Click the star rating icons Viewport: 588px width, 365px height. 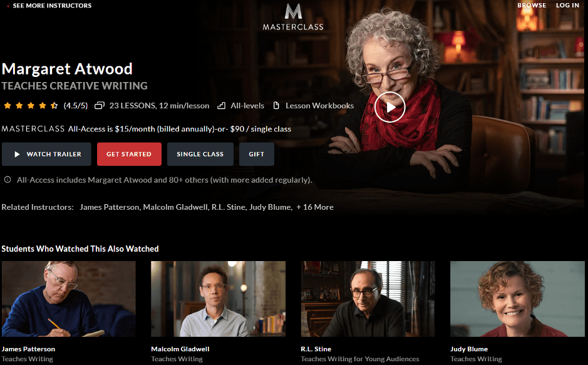coord(31,106)
